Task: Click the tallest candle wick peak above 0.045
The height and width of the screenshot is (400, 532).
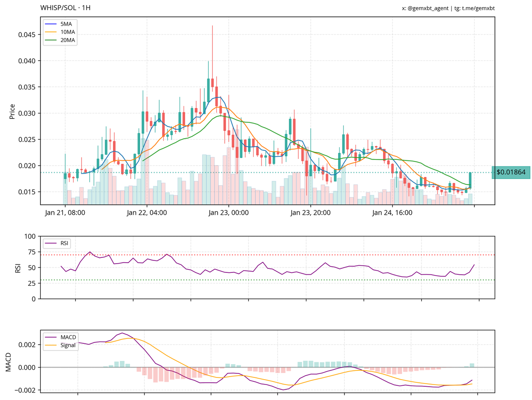Action: [x=212, y=26]
